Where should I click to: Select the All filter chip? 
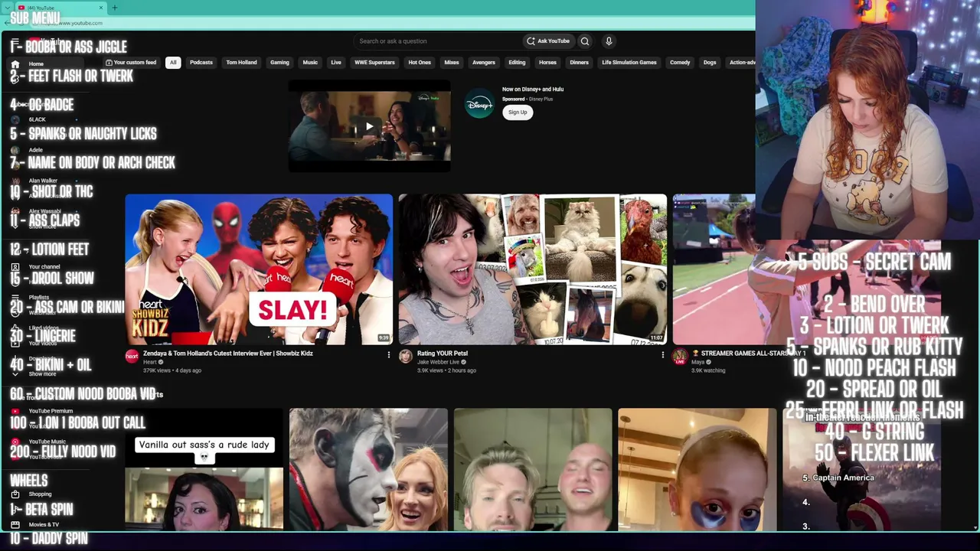pyautogui.click(x=173, y=63)
